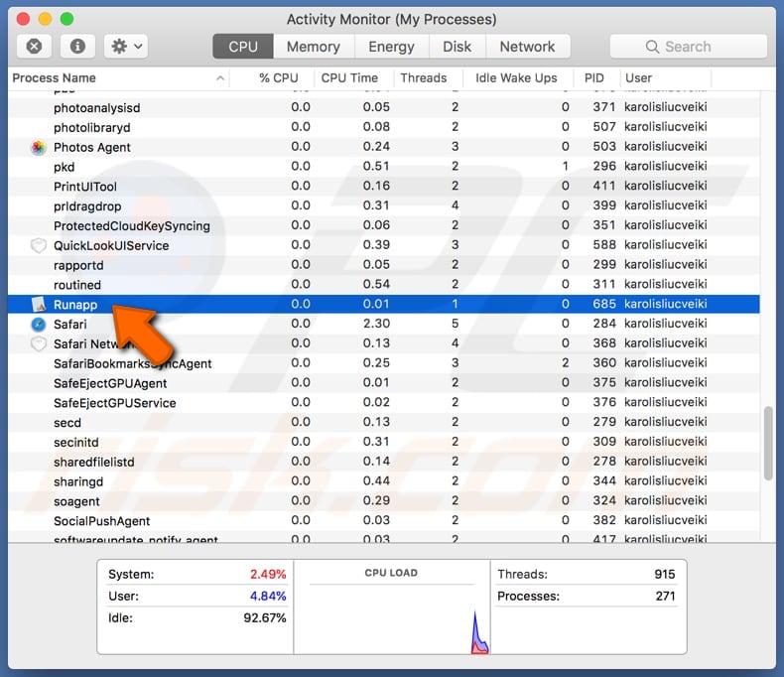Viewport: 784px width, 677px height.
Task: Select the secinitd process row
Action: [x=384, y=442]
